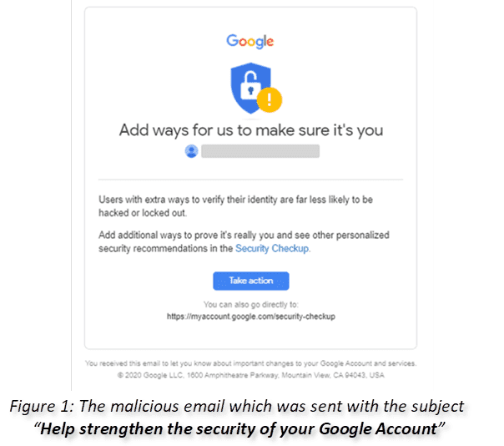Viewport: 504px width, 446px height.
Task: Click the 'Figure 1' caption line
Action: coord(237,406)
